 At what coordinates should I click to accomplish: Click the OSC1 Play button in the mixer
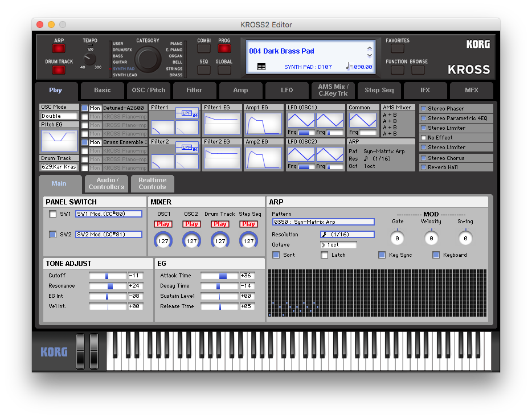163,224
